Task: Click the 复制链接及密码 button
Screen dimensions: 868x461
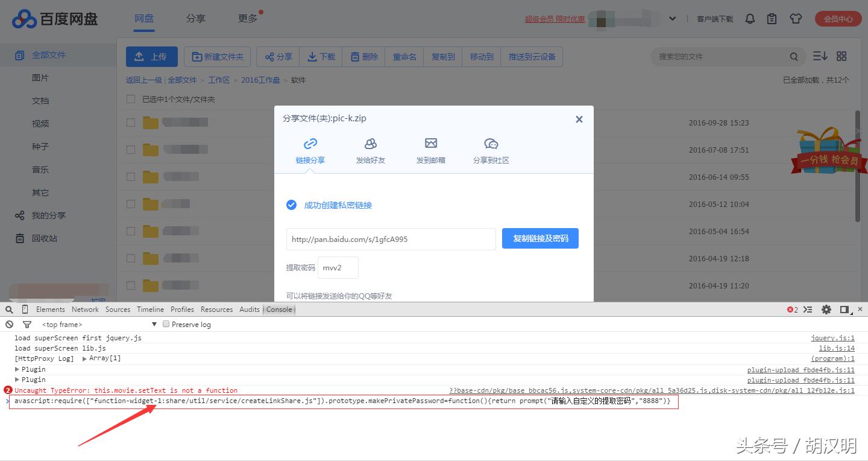Action: pos(539,238)
